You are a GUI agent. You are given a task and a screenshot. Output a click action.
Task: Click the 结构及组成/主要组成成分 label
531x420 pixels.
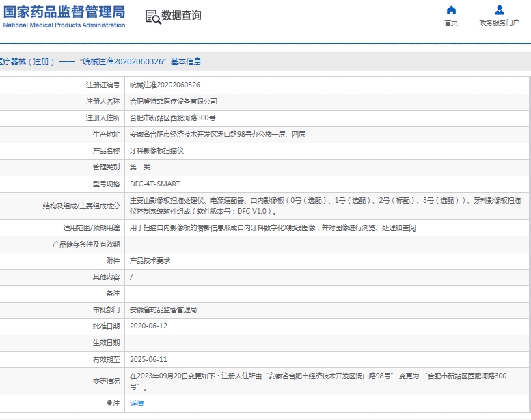(81, 206)
